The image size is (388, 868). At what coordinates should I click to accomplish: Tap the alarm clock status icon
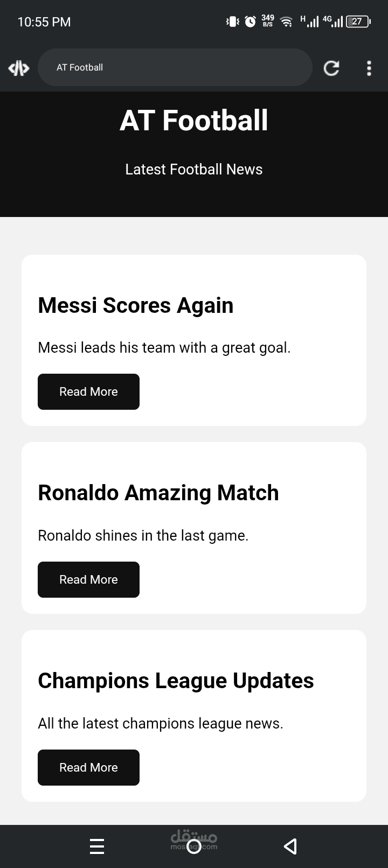(x=251, y=22)
